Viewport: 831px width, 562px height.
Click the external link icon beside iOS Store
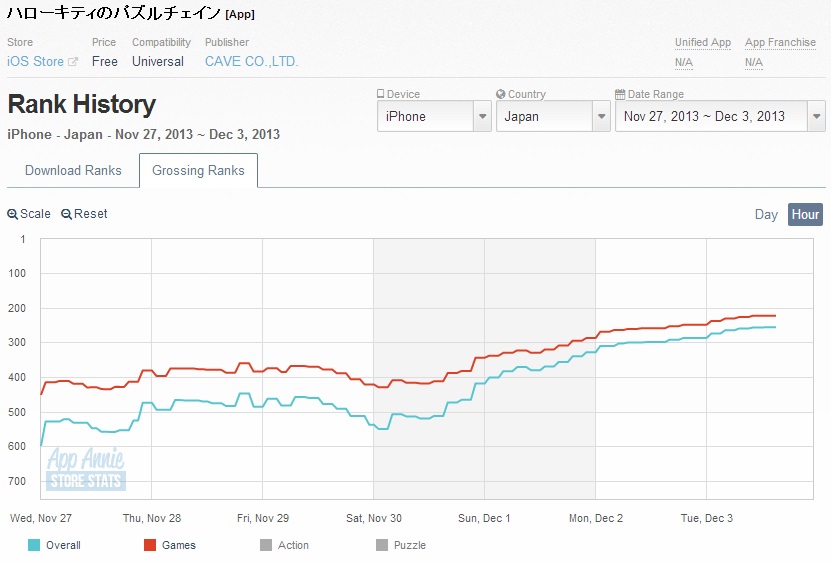[73, 62]
